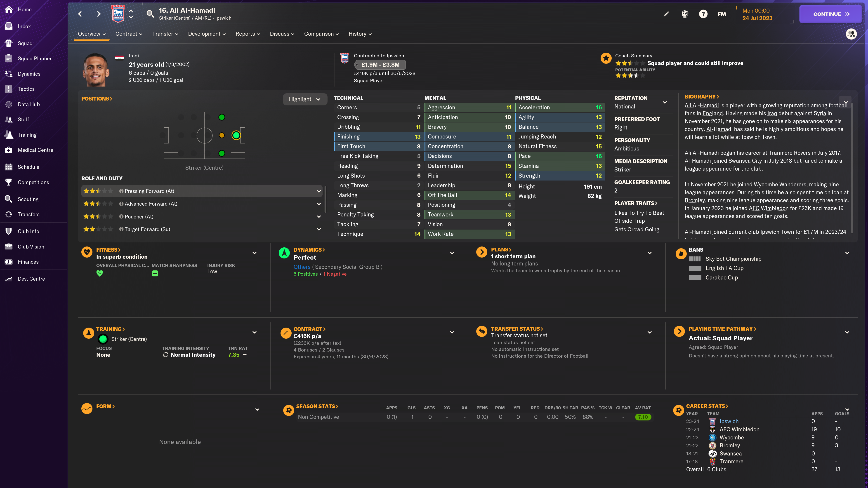The width and height of the screenshot is (868, 488).
Task: Click the globe world icon in header
Action: (x=685, y=14)
